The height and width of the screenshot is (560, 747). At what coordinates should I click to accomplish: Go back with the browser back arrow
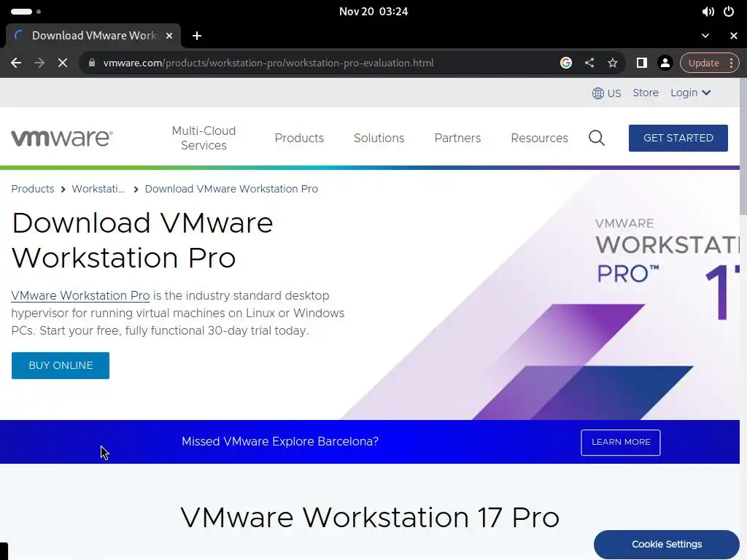tap(16, 63)
